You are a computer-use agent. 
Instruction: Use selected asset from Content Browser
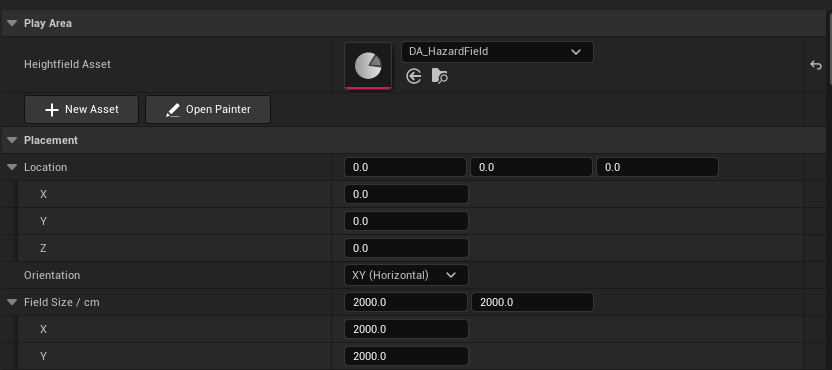[x=414, y=77]
